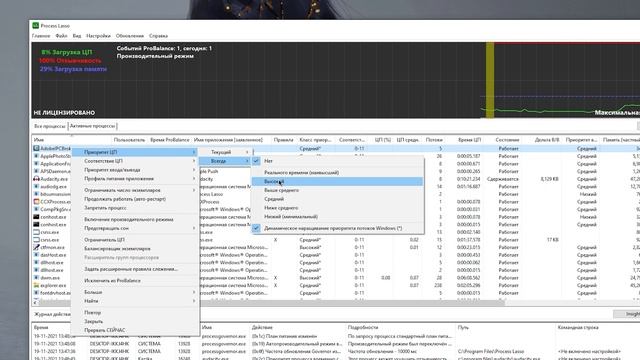Expand the Соответствие ЦП submenu
Image resolution: width=640 pixels, height=360 pixels.
pyautogui.click(x=135, y=161)
